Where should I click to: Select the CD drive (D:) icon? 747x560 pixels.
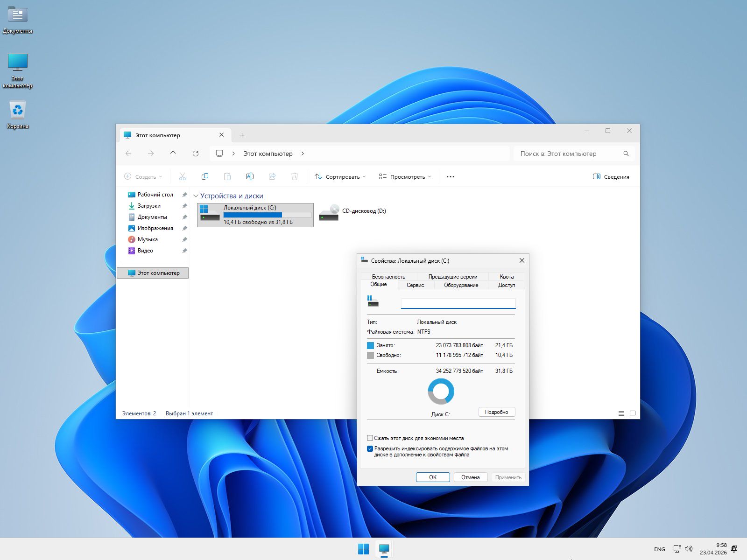click(x=329, y=212)
